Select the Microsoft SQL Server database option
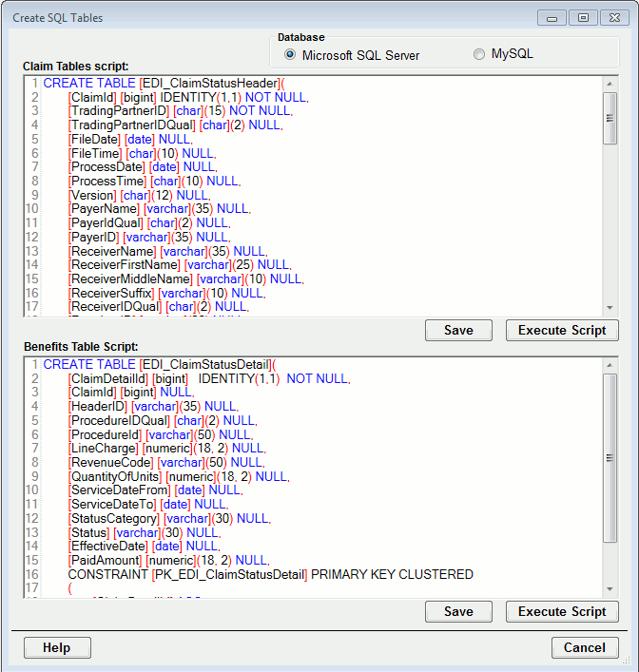Image resolution: width=639 pixels, height=672 pixels. [x=290, y=55]
